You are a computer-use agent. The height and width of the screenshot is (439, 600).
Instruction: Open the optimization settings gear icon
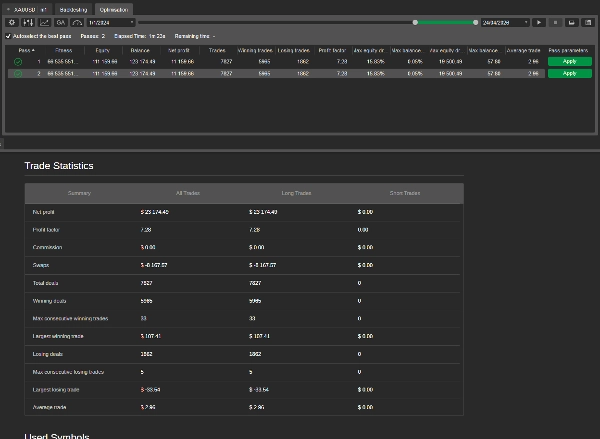12,22
